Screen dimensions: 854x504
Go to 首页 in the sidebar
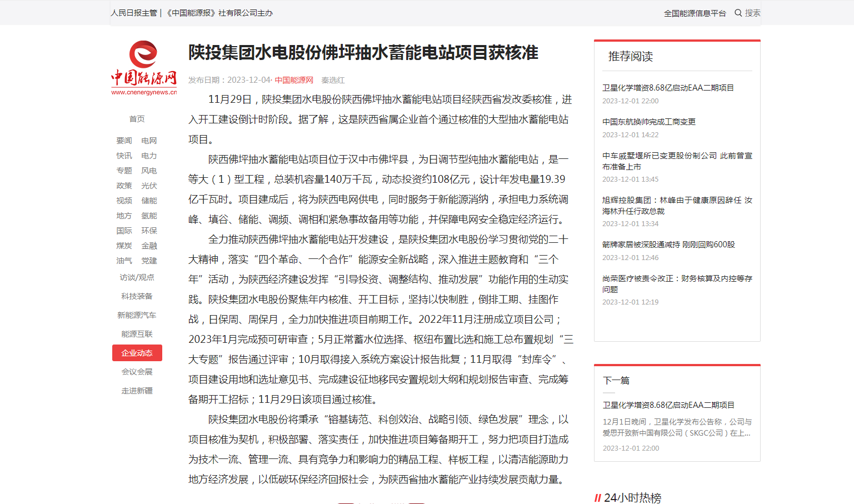coord(137,119)
